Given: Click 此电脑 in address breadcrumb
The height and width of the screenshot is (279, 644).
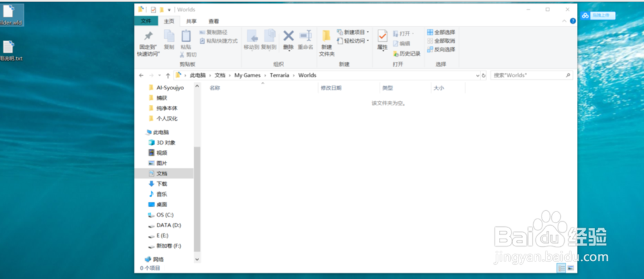Looking at the screenshot, I should tap(196, 75).
